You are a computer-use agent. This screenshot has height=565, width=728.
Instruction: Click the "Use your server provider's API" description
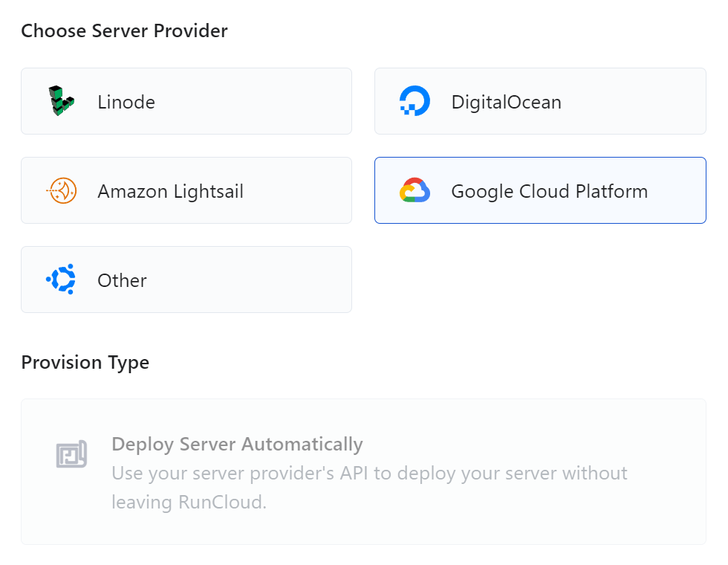pos(369,488)
